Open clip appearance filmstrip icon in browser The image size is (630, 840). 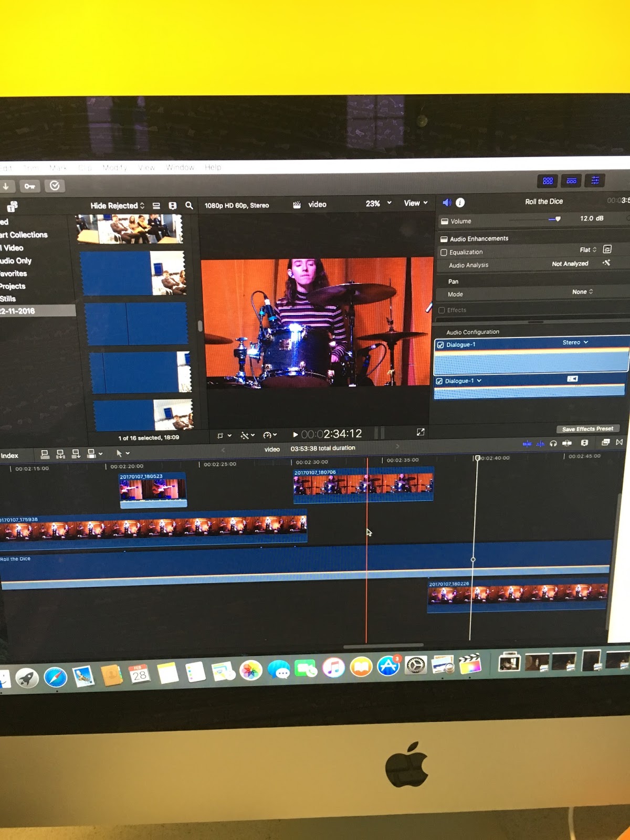172,206
